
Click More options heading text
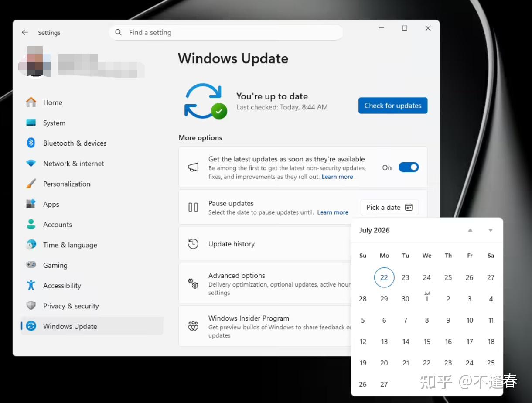point(200,138)
